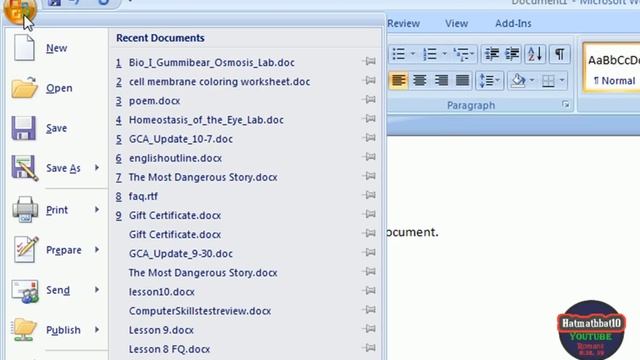Sort text with the A-Z button
The height and width of the screenshot is (360, 640).
coord(535,54)
